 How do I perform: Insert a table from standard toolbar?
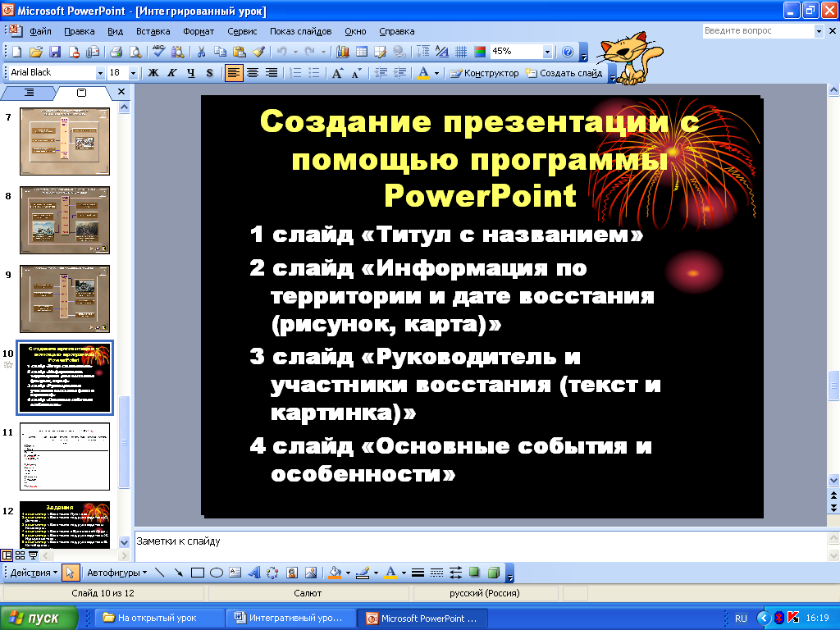362,52
